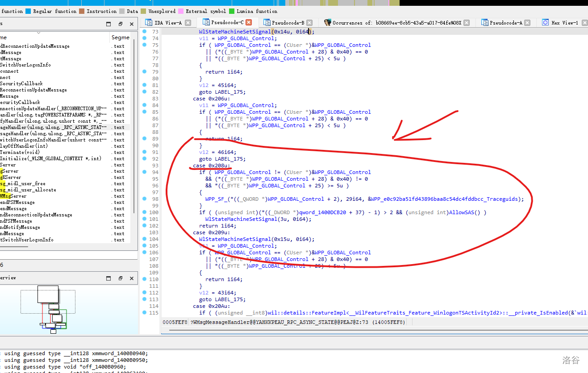Close the functions list panel
The width and height of the screenshot is (588, 373).
[132, 24]
